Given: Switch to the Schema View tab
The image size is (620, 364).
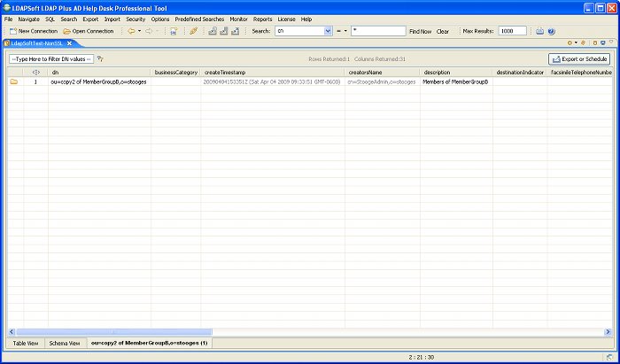Looking at the screenshot, I should click(x=65, y=342).
